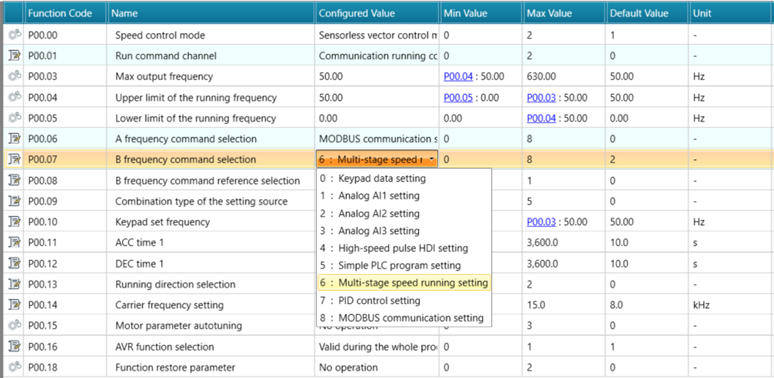This screenshot has height=378, width=774.
Task: Choose option 8 MODBUS communication setting
Action: coord(404,318)
